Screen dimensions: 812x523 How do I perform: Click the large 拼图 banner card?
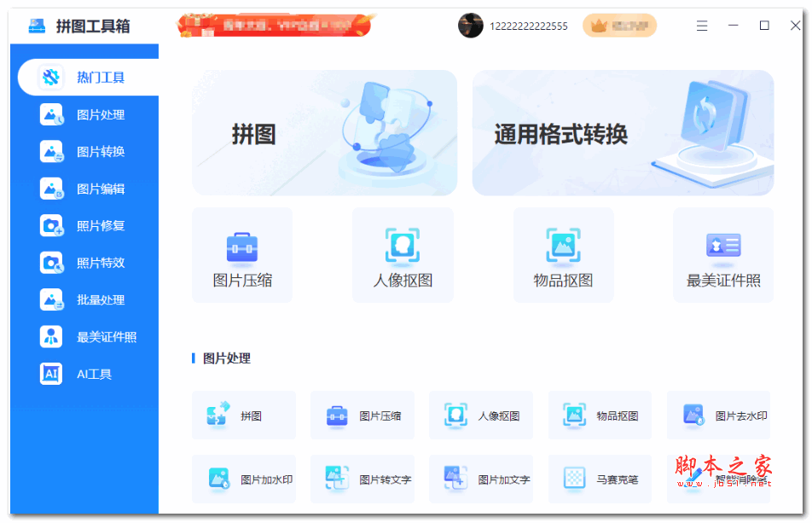tap(324, 132)
